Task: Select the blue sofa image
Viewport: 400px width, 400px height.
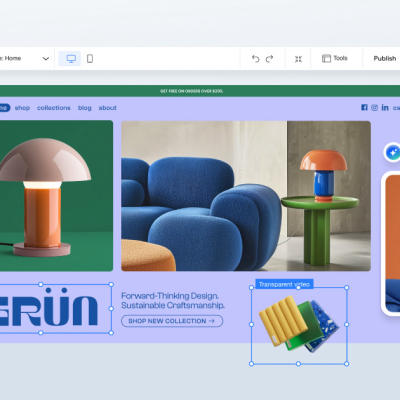Action: (246, 196)
